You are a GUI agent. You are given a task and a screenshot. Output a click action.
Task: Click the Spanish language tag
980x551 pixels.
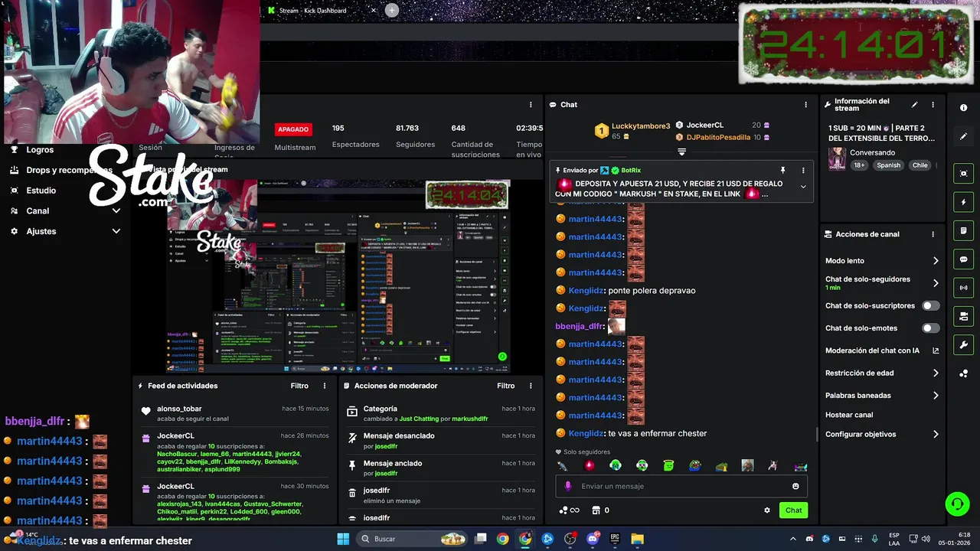pos(889,165)
